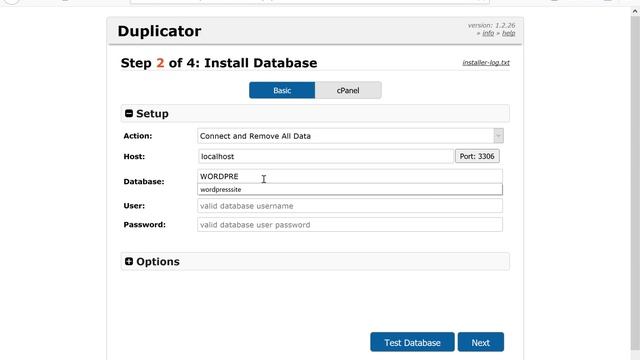Collapse the Setup section minus icon
Viewport: 640px width, 360px height.
[x=129, y=113]
